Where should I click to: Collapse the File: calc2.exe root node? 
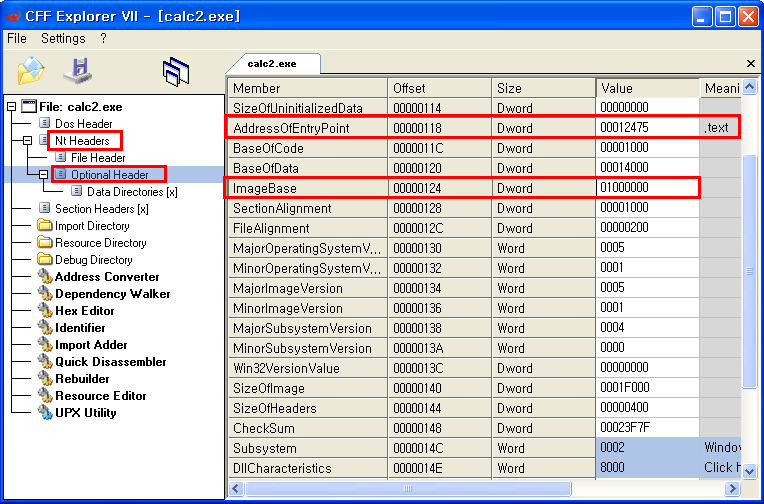point(12,107)
